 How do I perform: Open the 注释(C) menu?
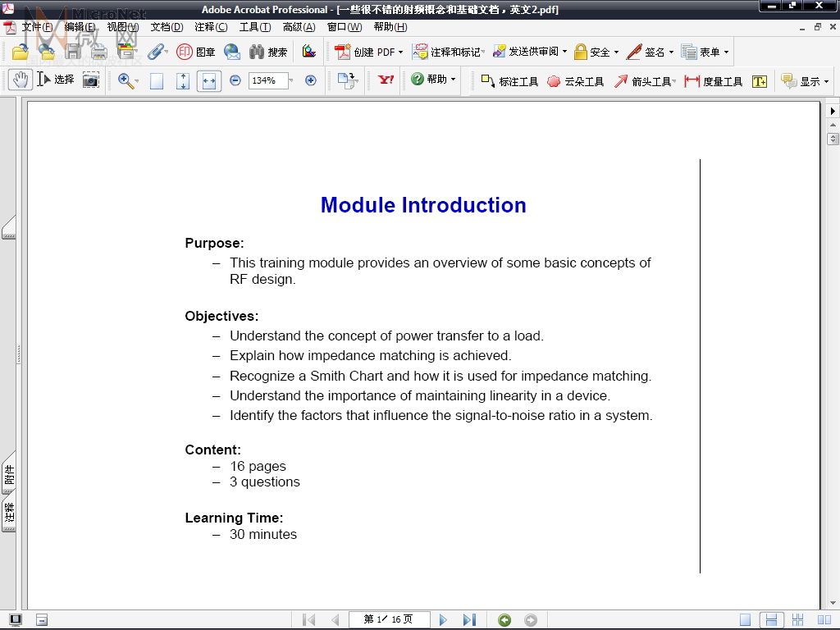(x=211, y=27)
